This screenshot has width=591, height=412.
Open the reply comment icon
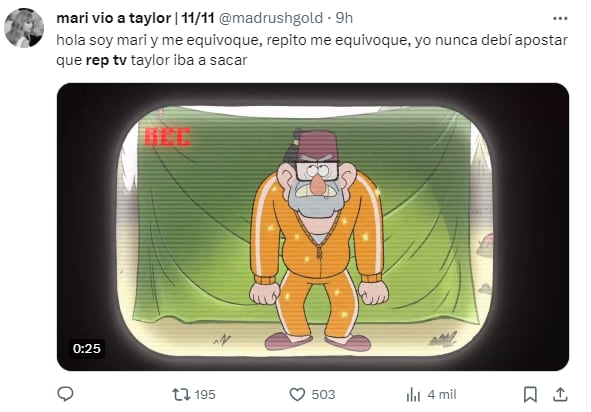[x=65, y=394]
